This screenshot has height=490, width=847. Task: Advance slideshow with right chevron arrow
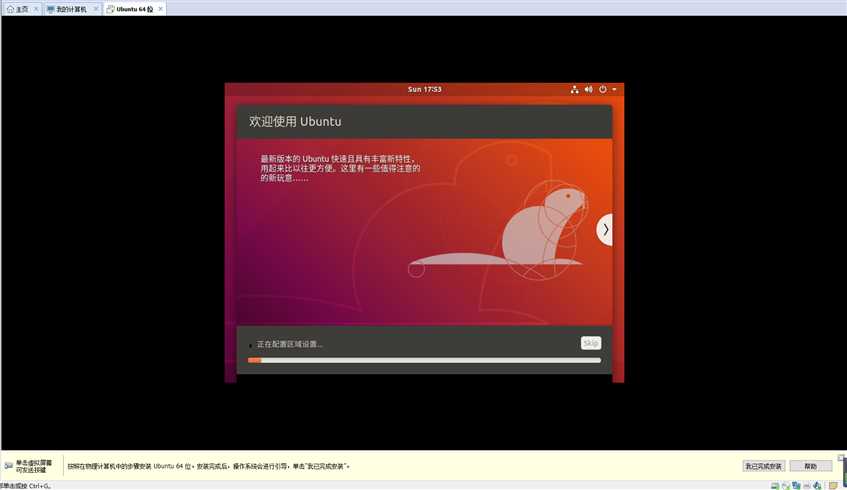point(605,230)
